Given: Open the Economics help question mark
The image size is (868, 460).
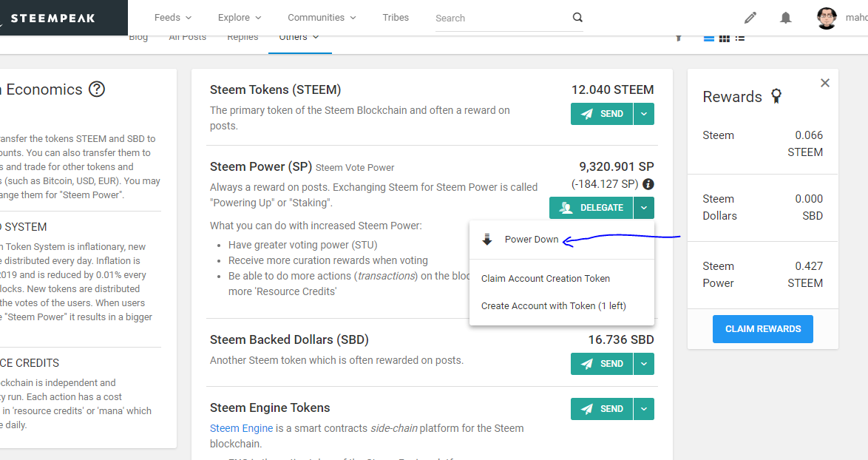Looking at the screenshot, I should (x=97, y=89).
